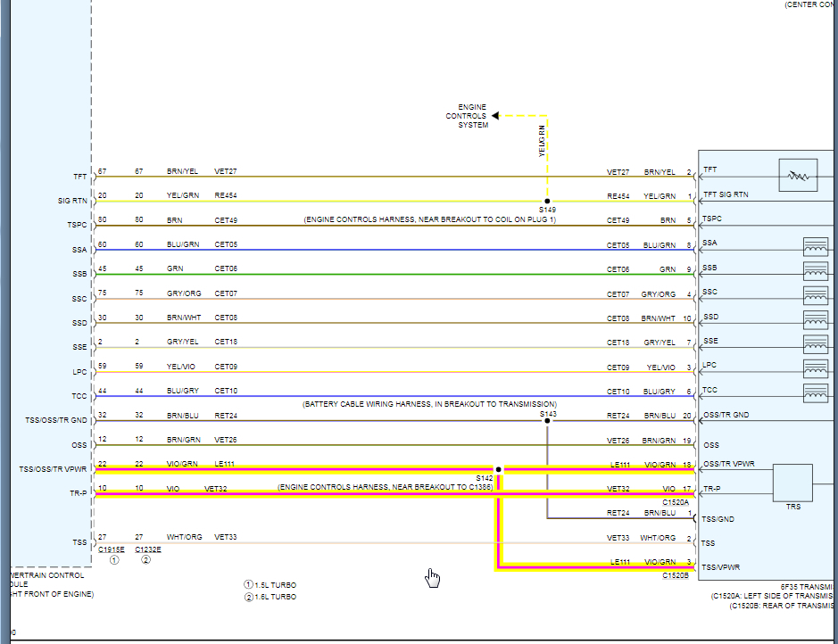
Task: Click the 'TRS' label under the sensor box
Action: click(793, 507)
